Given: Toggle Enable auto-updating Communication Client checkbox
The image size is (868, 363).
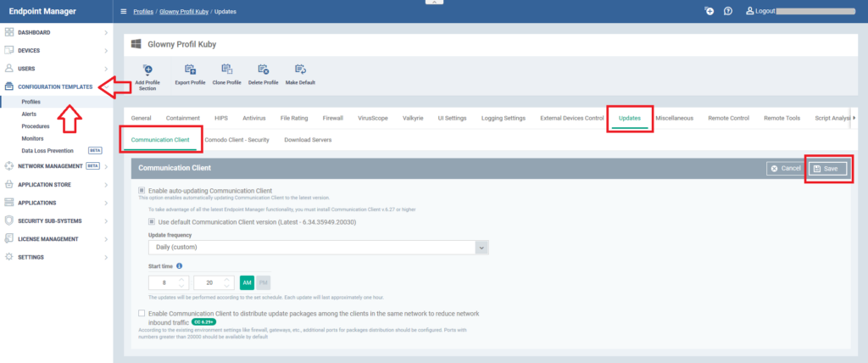Looking at the screenshot, I should click(142, 190).
